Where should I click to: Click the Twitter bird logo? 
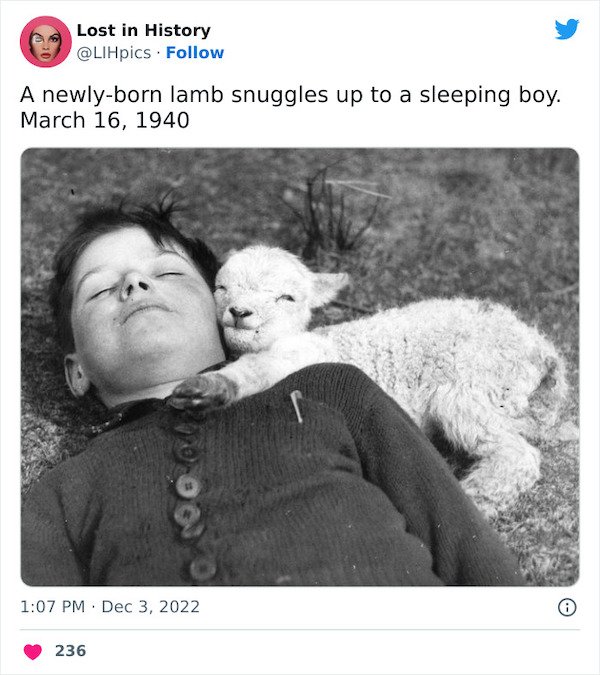click(567, 29)
